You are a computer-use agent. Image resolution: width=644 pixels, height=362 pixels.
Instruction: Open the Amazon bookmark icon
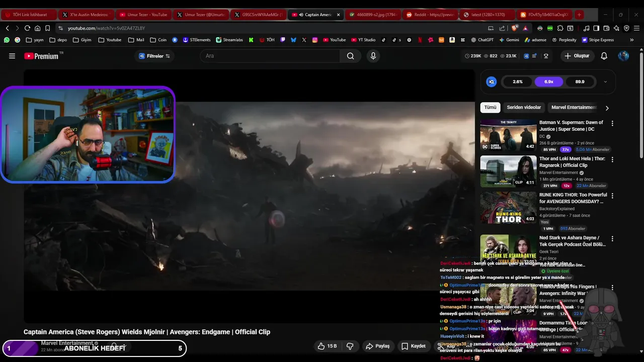point(452,40)
